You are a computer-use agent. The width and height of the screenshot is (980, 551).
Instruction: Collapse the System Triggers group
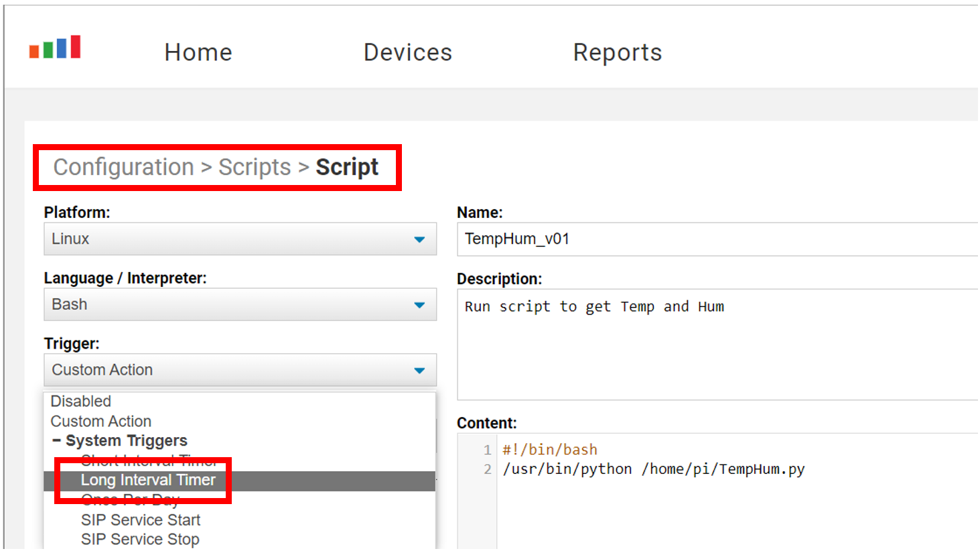tap(56, 440)
